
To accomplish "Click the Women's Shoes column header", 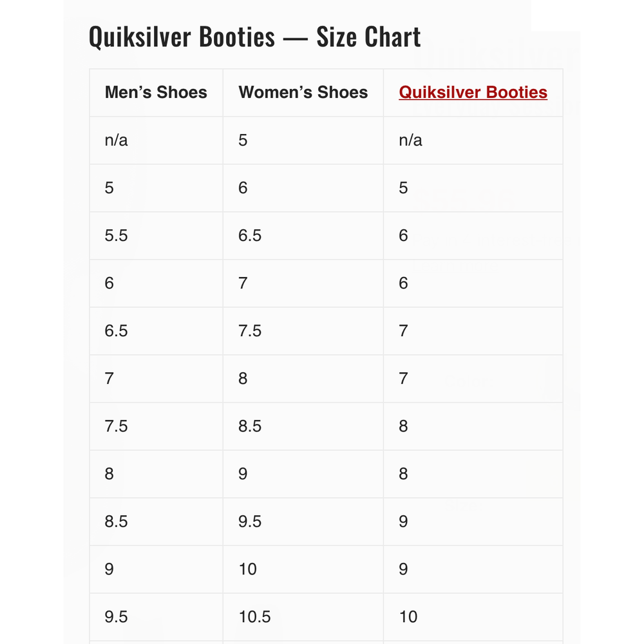I will tap(303, 93).
